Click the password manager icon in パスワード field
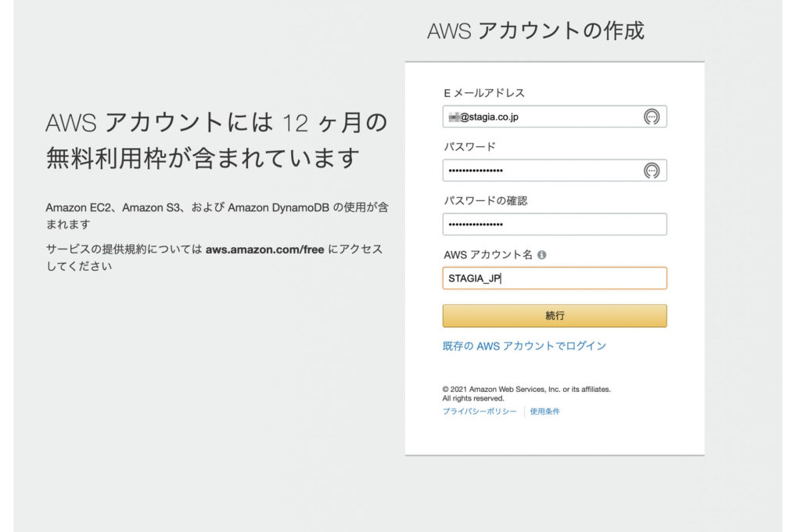The height and width of the screenshot is (532, 801). 651,171
